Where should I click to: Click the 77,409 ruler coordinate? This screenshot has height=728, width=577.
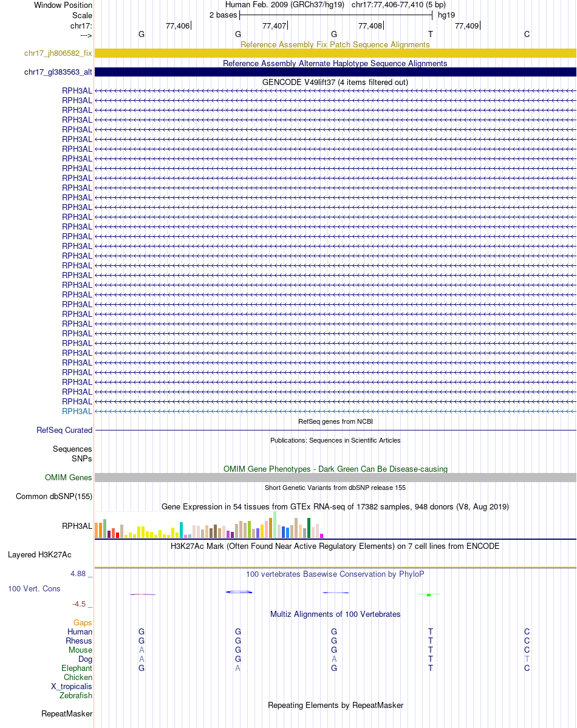click(467, 26)
